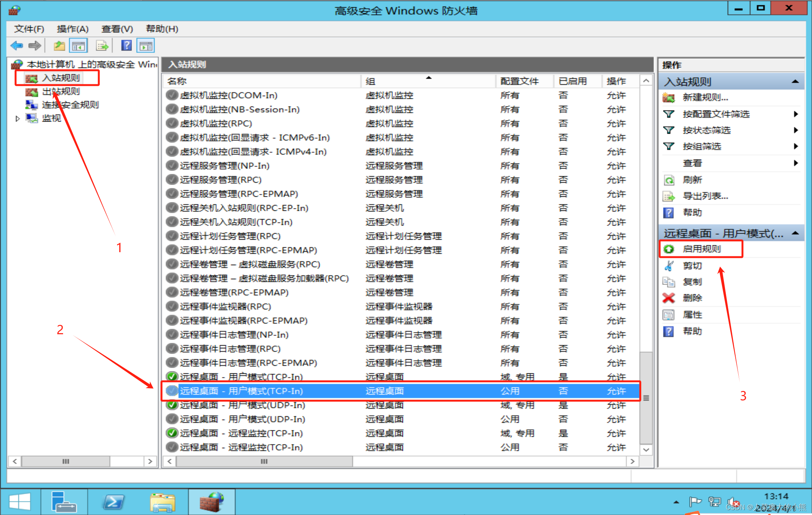Click the Up one level folder icon
Image resolution: width=812 pixels, height=515 pixels.
click(59, 46)
